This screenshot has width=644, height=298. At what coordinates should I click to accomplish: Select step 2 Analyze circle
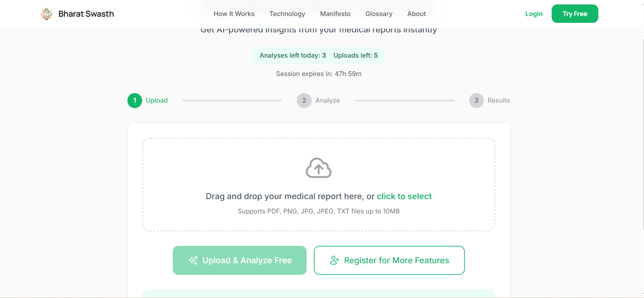point(304,101)
